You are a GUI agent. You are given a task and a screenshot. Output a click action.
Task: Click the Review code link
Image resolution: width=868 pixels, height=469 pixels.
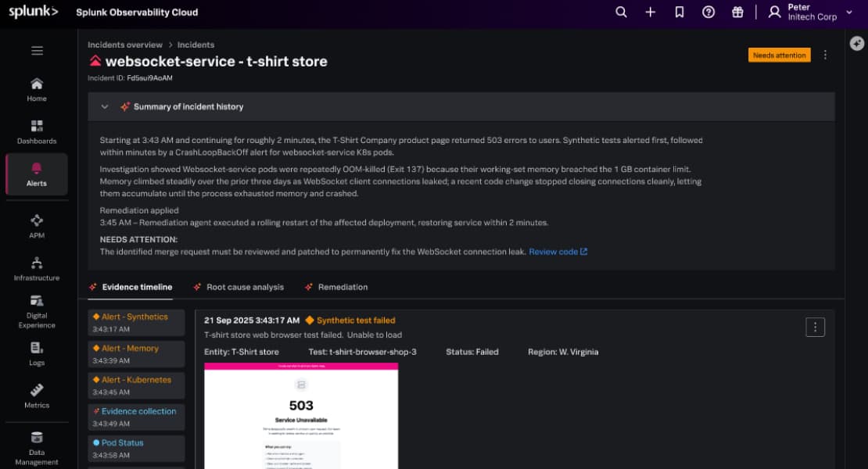[x=558, y=252]
